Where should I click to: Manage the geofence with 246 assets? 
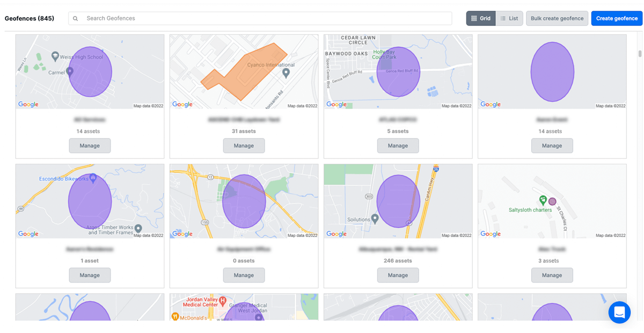398,275
